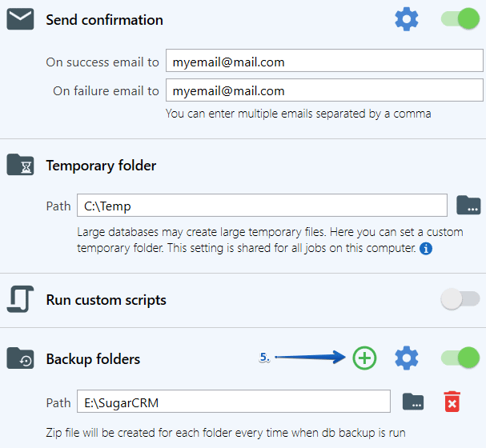
Task: Click the Backup folders heading
Action: [x=93, y=359]
